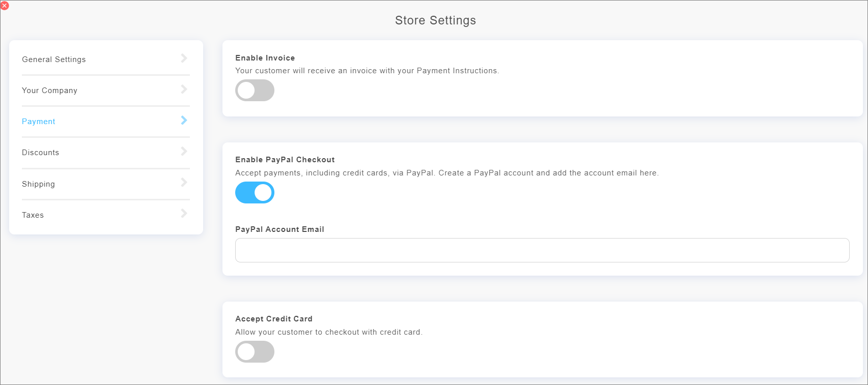Select Your Company in sidebar
Screen dimensions: 868x385
coord(49,90)
